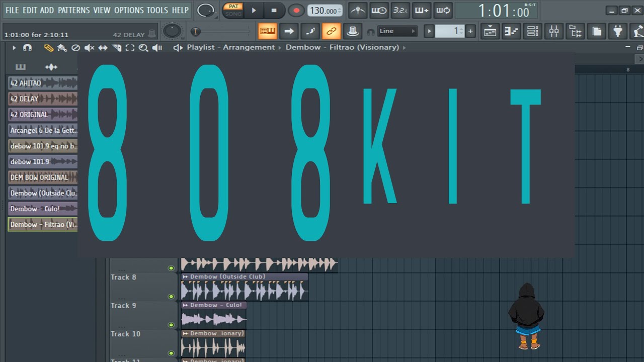
Task: Show audio clips tab in picker panel
Action: tap(51, 67)
